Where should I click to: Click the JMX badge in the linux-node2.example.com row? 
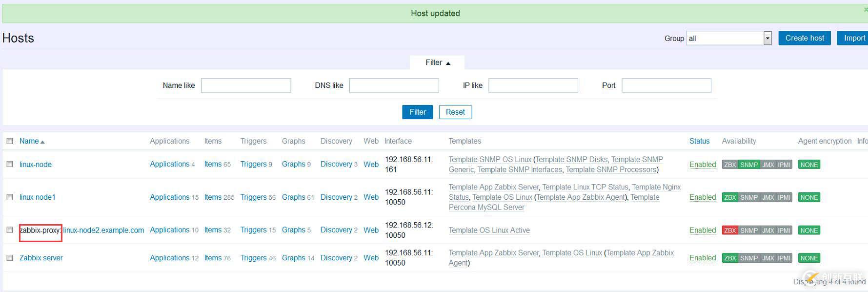(x=768, y=230)
